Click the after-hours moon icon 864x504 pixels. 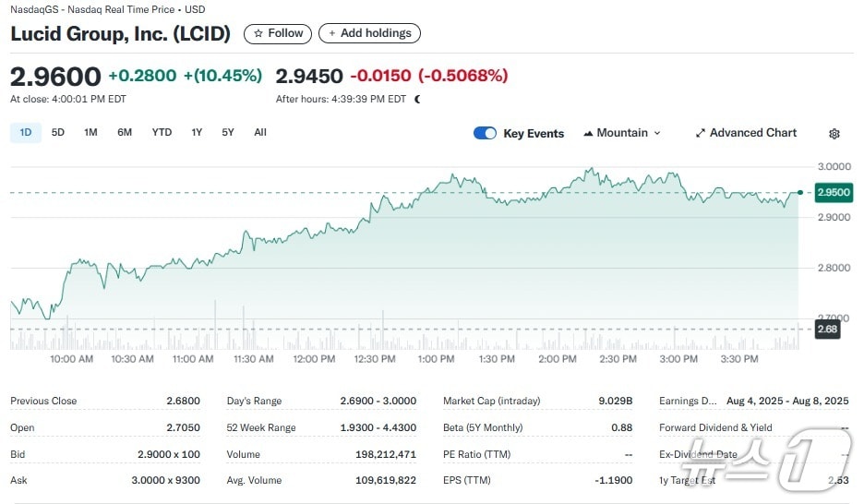[417, 99]
